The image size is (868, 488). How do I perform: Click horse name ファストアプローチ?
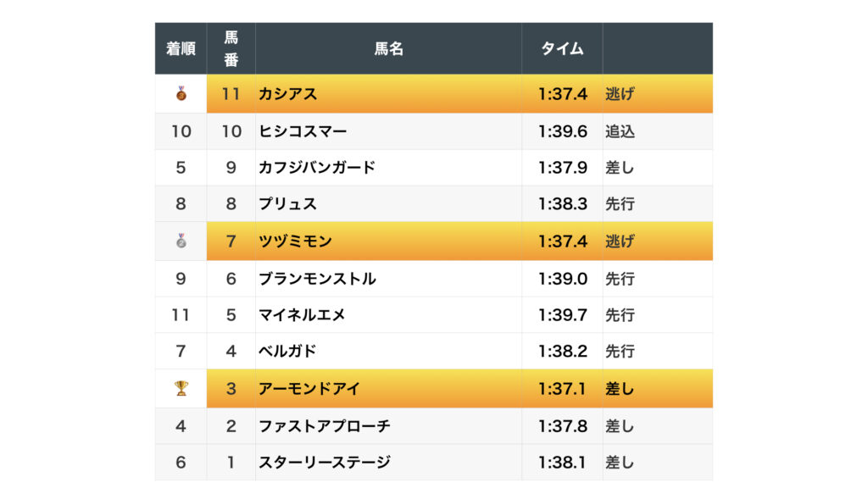tap(325, 426)
